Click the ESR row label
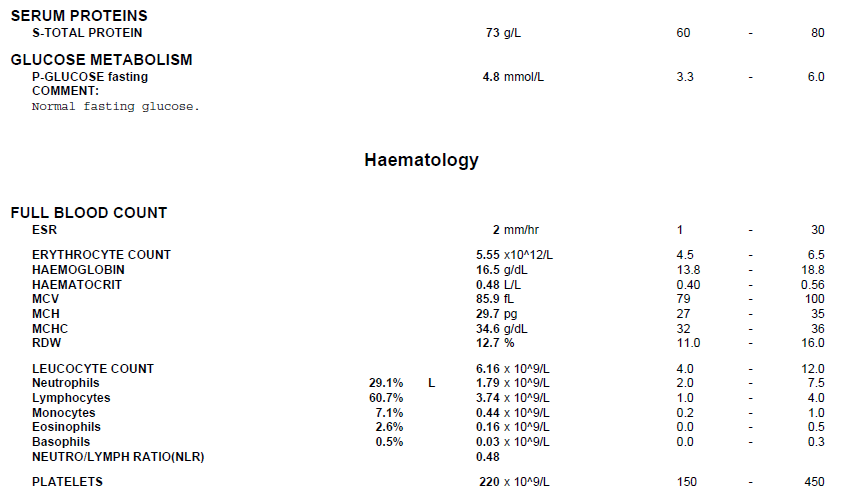Viewport: 841px width, 500px height. tap(44, 230)
